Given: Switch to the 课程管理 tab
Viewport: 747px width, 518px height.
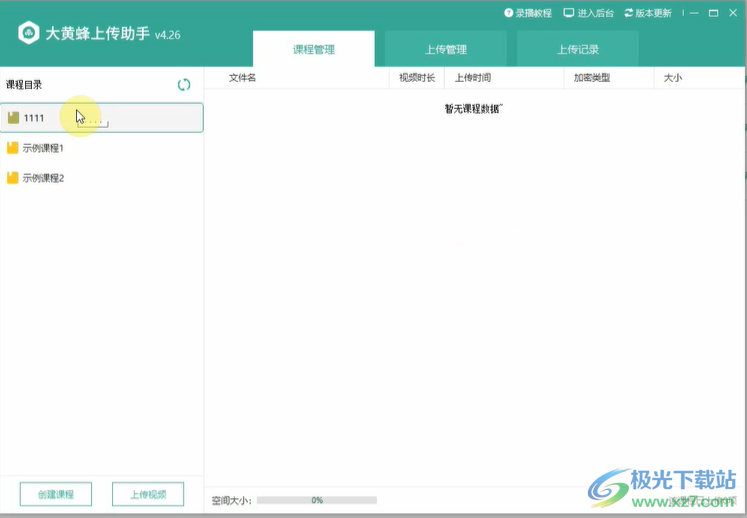Looking at the screenshot, I should [314, 49].
